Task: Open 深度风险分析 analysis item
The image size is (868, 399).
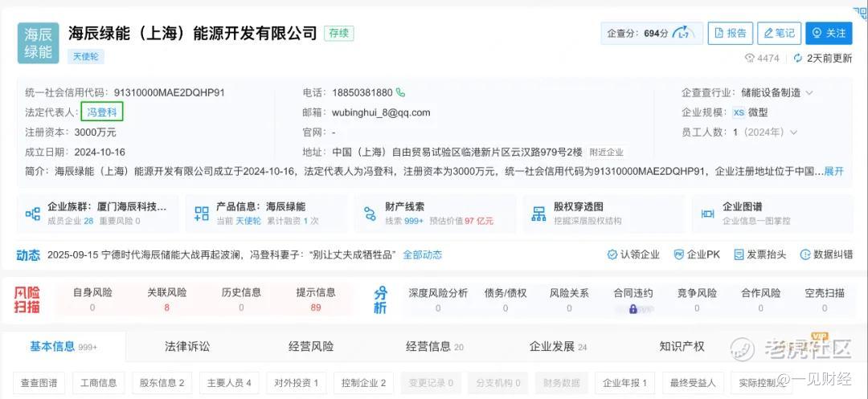Action: (438, 299)
